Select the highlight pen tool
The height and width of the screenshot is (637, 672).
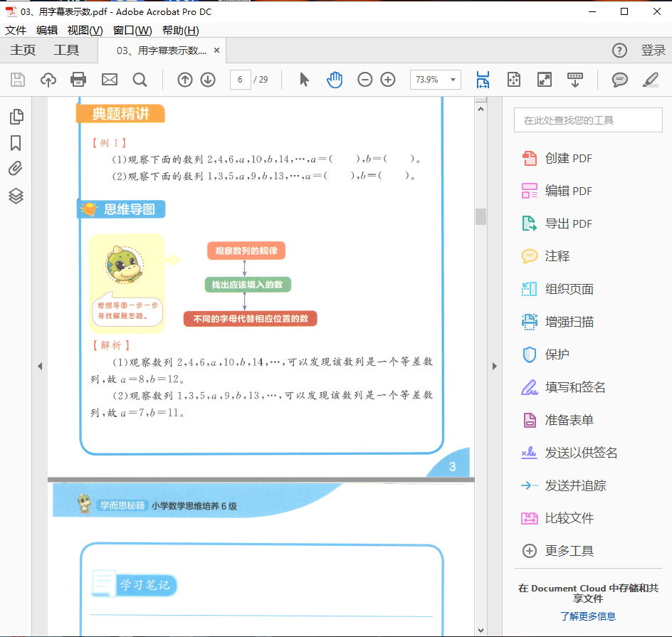(649, 80)
